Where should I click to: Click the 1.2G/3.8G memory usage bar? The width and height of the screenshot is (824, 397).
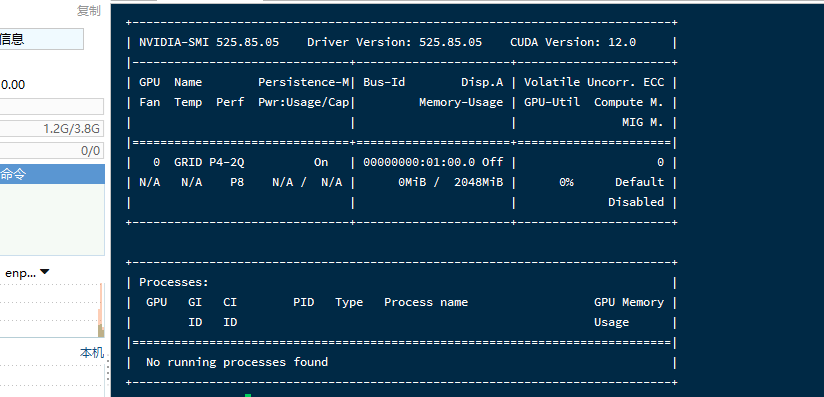tap(52, 128)
